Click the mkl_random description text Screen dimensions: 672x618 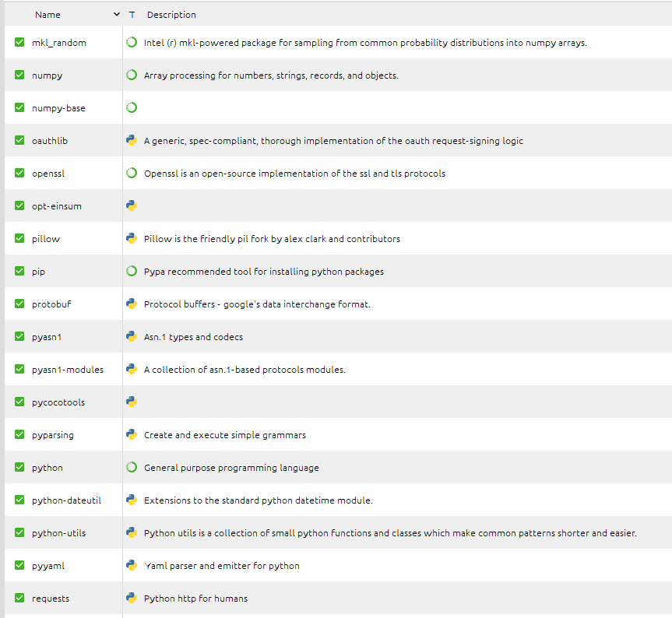tap(365, 43)
